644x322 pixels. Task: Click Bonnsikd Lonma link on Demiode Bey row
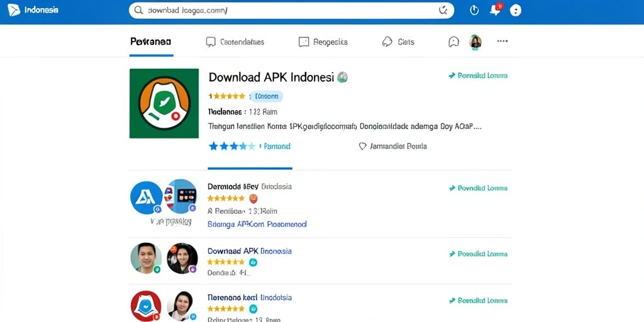click(x=478, y=188)
